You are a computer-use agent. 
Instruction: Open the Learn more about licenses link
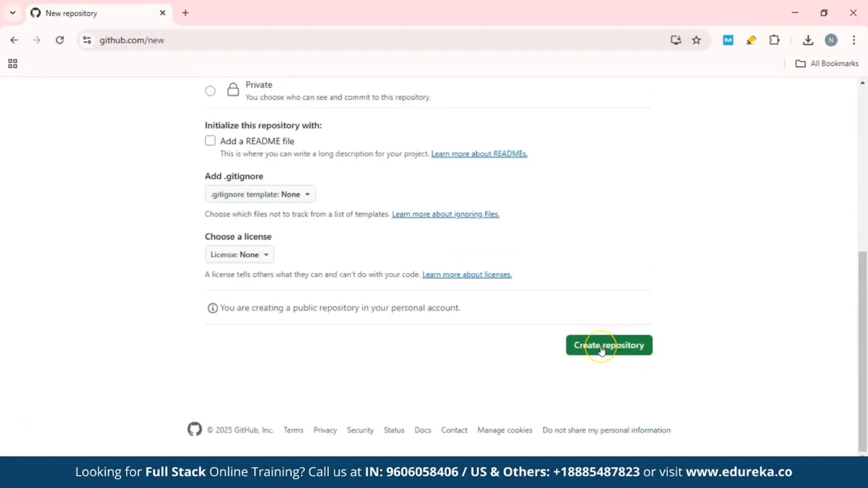[x=467, y=274]
